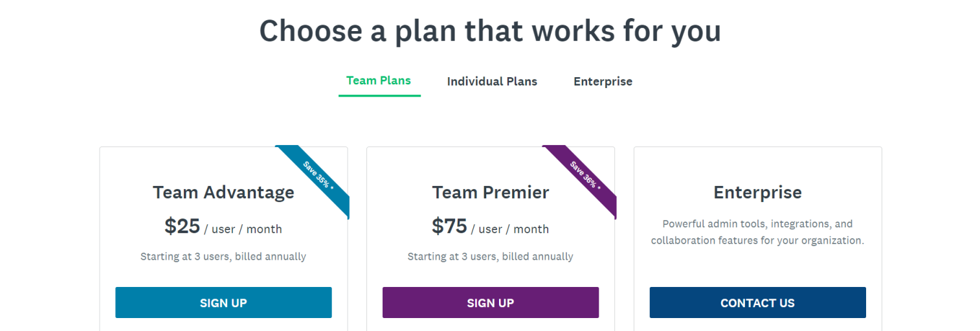Click the blue Save 35% ribbon
Image resolution: width=980 pixels, height=331 pixels.
tap(318, 176)
